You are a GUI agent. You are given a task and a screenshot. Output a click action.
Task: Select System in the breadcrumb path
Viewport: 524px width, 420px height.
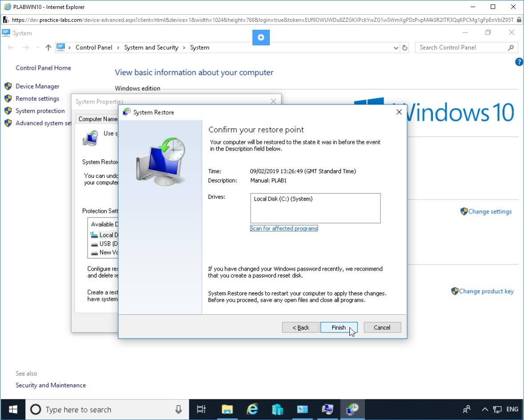click(200, 48)
